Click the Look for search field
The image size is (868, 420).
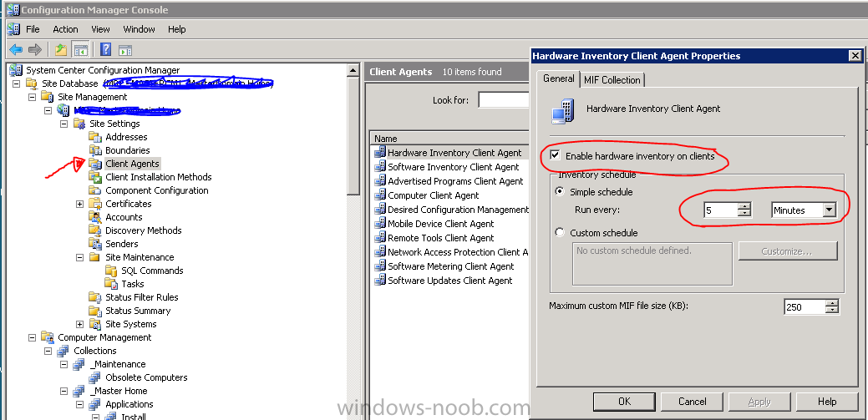click(x=503, y=100)
